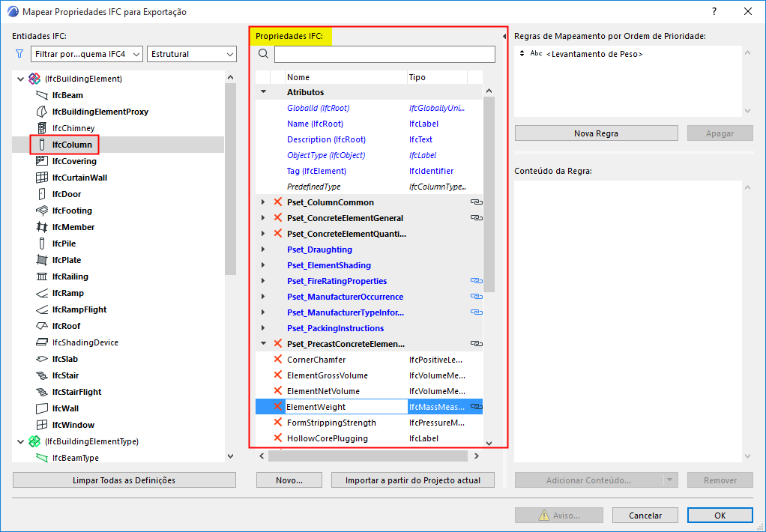Click the IfcColumn icon
The image size is (766, 532).
click(x=42, y=145)
